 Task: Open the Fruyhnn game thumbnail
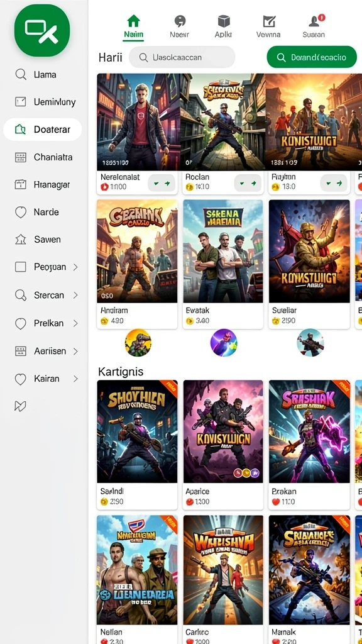click(314, 122)
